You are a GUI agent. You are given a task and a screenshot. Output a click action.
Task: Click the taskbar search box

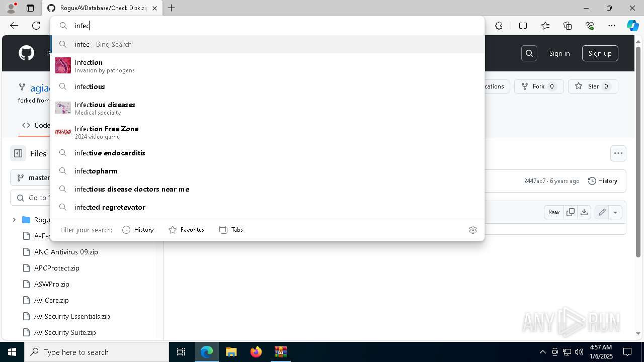pyautogui.click(x=97, y=352)
